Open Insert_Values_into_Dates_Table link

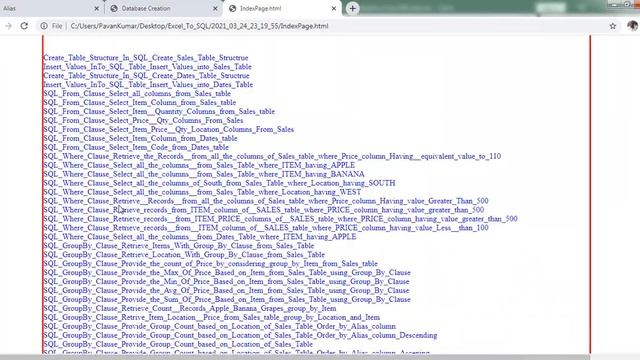[x=148, y=84]
